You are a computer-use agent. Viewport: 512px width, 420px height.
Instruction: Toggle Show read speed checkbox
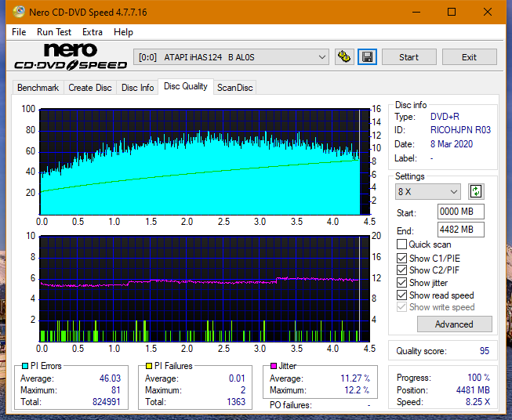(401, 295)
